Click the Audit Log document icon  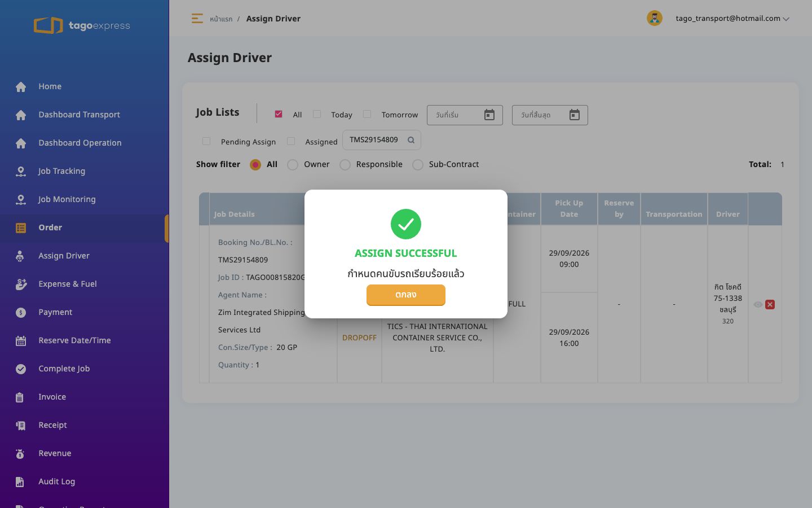pyautogui.click(x=20, y=481)
